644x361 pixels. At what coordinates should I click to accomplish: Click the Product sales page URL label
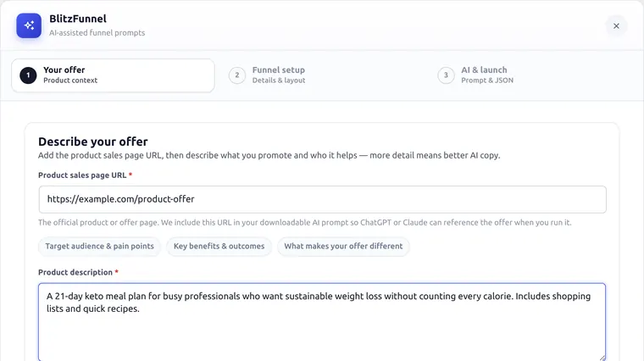pyautogui.click(x=82, y=175)
